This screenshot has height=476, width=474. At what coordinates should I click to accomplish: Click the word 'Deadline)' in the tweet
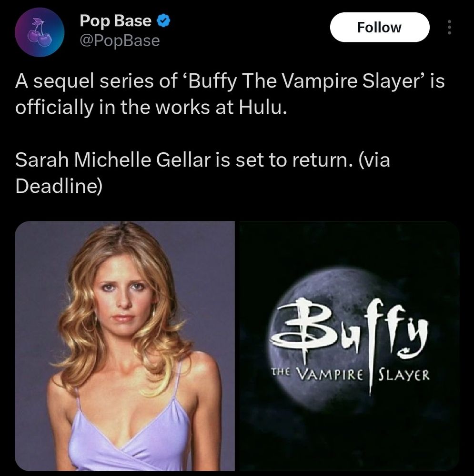[59, 186]
